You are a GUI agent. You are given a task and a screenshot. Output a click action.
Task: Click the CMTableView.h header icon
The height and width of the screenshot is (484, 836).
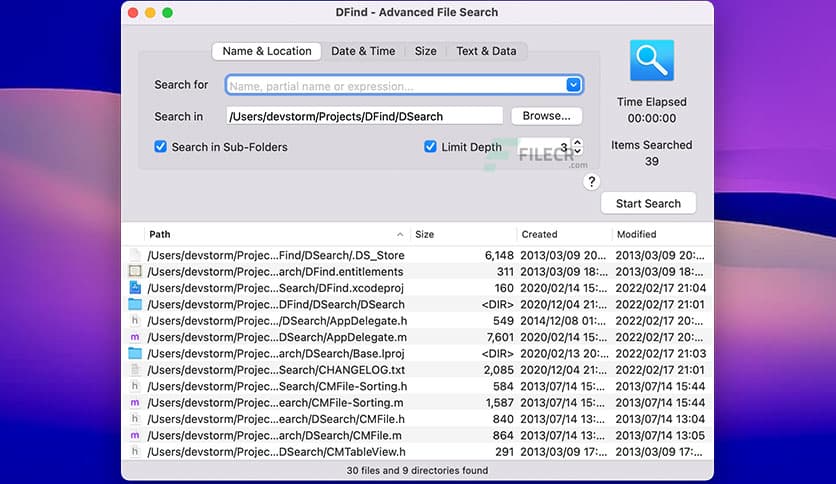click(135, 451)
